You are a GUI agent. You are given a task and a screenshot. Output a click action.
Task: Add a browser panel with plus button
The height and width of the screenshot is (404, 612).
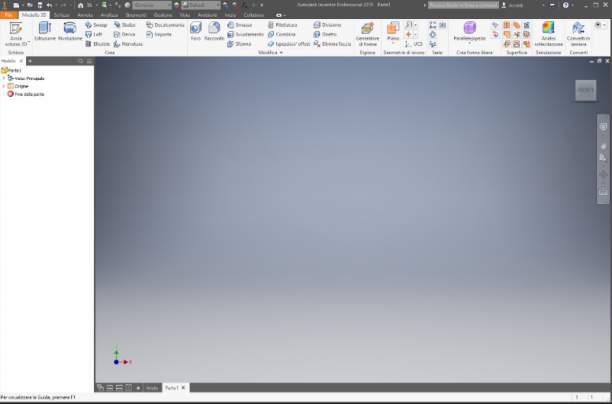30,61
